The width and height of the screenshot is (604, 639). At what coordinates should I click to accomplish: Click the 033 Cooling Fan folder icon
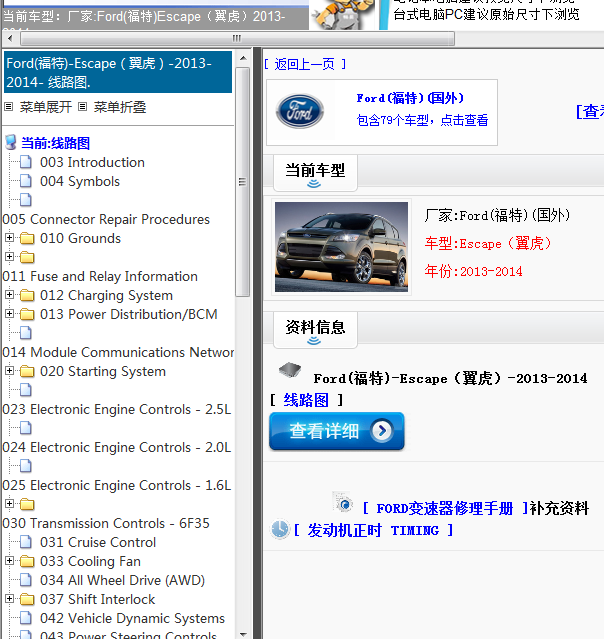[x=27, y=562]
